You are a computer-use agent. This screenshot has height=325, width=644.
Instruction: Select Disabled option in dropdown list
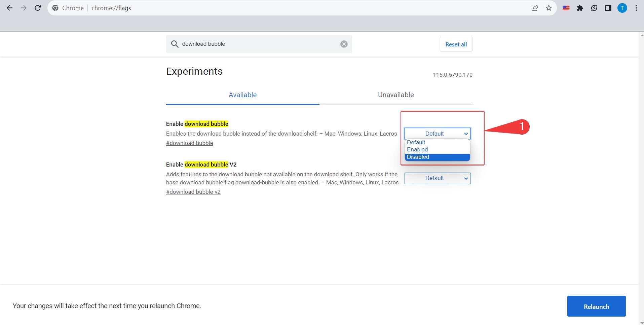point(437,157)
